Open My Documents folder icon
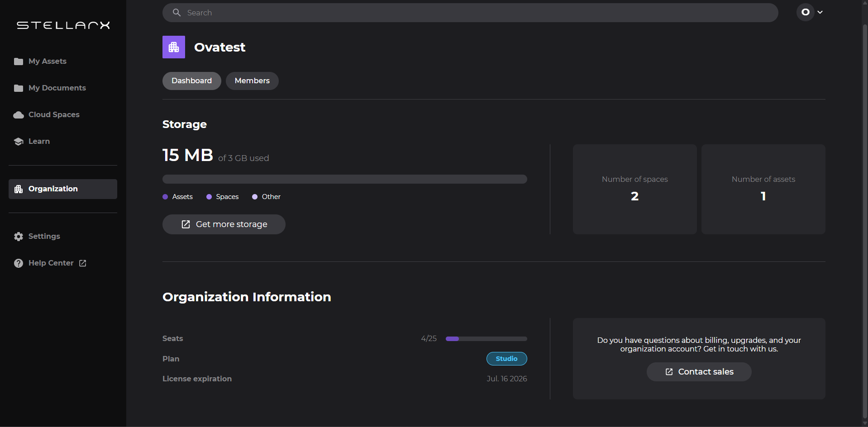The image size is (868, 427). (x=19, y=88)
